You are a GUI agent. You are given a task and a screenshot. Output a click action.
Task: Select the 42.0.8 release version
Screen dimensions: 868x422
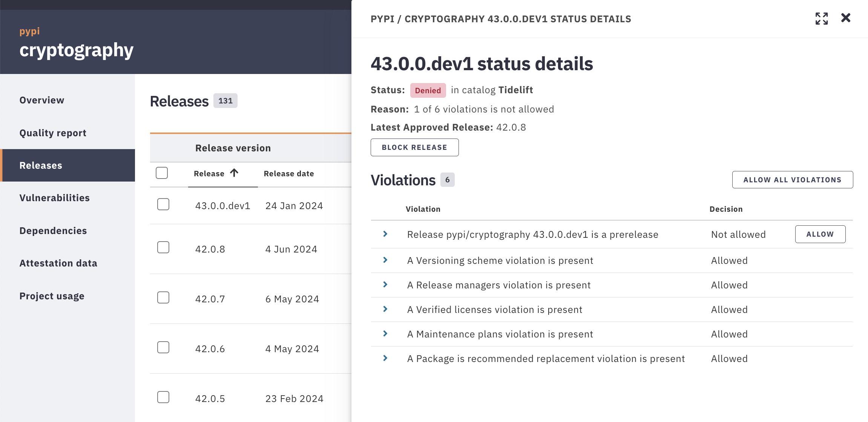pyautogui.click(x=210, y=249)
